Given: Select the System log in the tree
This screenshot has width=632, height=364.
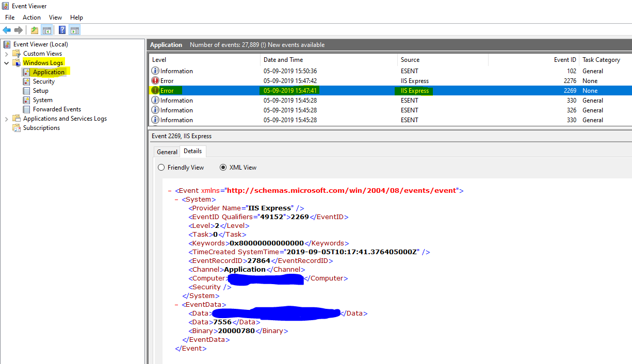Looking at the screenshot, I should 43,100.
